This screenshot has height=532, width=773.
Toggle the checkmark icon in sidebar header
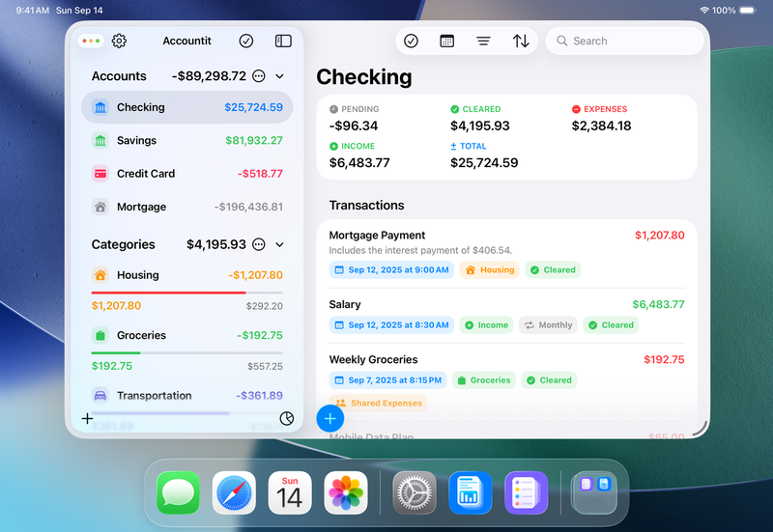(246, 41)
